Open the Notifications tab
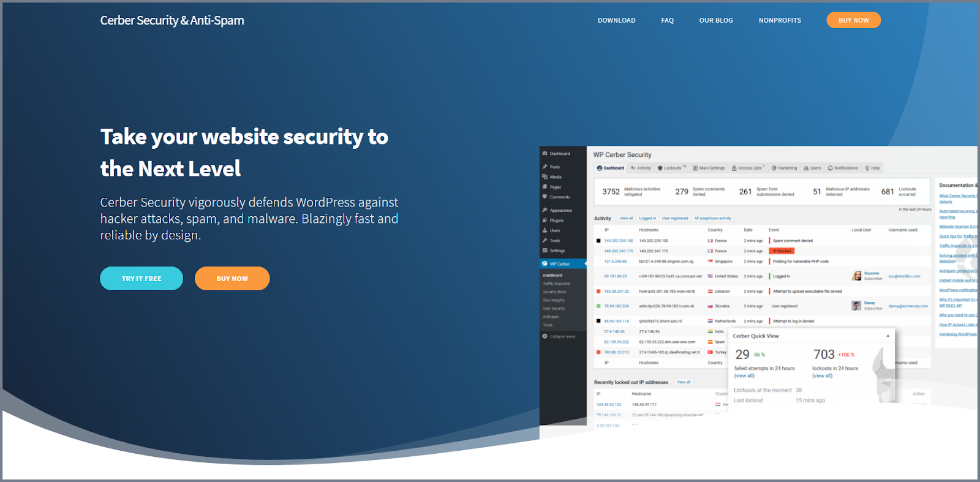 [843, 168]
